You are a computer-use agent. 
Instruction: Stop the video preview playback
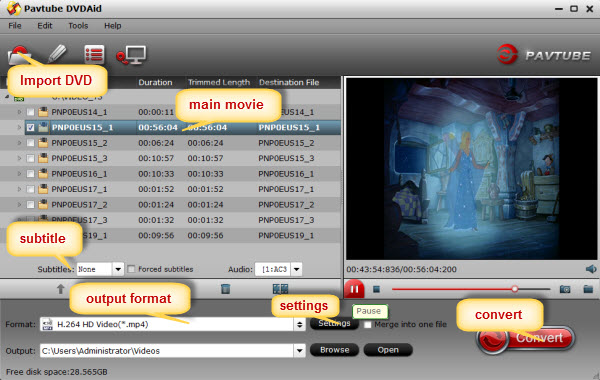pos(377,289)
